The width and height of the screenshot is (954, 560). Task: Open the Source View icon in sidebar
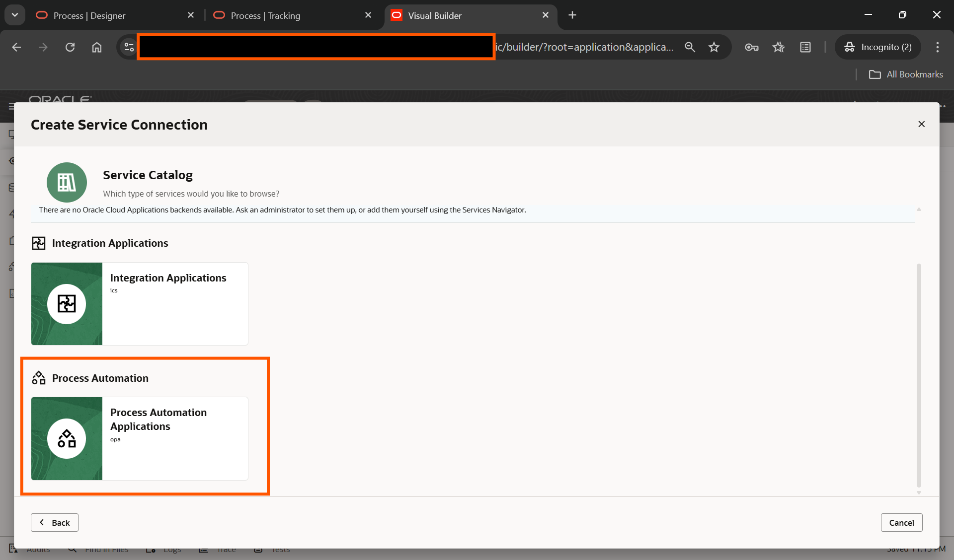[x=12, y=293]
